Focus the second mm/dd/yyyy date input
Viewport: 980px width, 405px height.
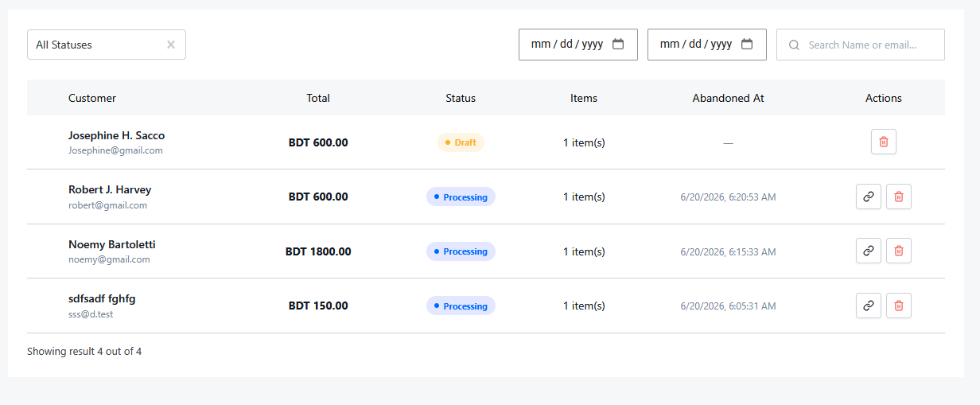[707, 45]
